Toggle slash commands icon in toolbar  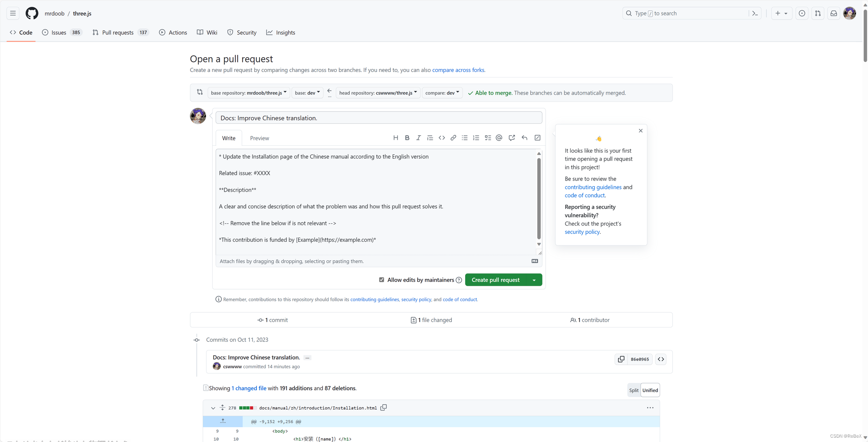coord(537,138)
